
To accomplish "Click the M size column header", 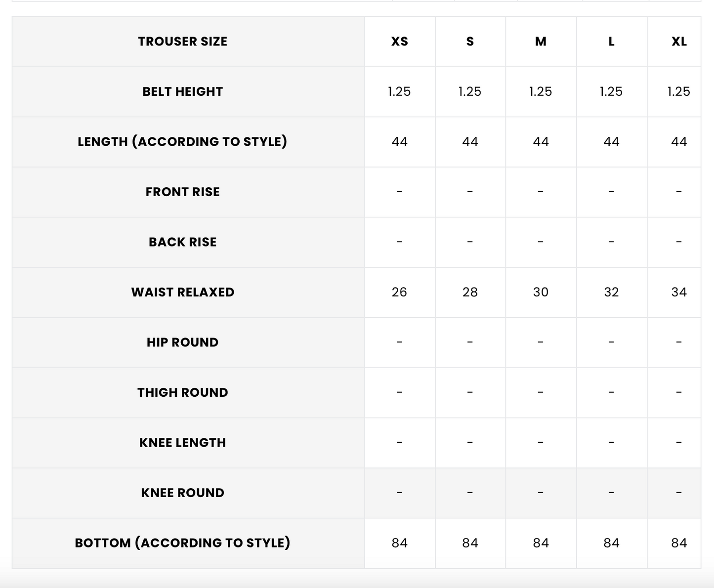I will pyautogui.click(x=541, y=42).
